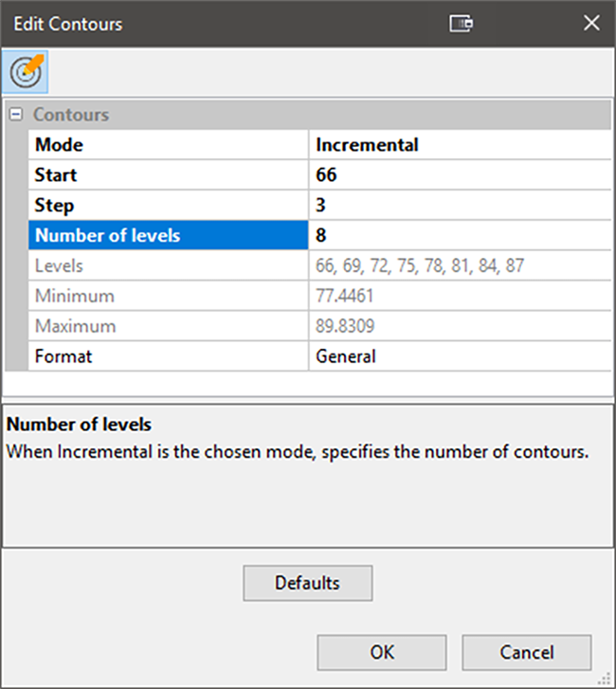Edit the Step value 3
Image resolution: width=616 pixels, height=689 pixels.
tap(460, 206)
